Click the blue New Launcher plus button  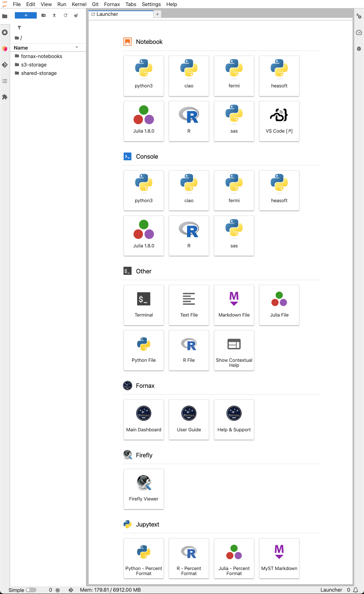coord(26,16)
